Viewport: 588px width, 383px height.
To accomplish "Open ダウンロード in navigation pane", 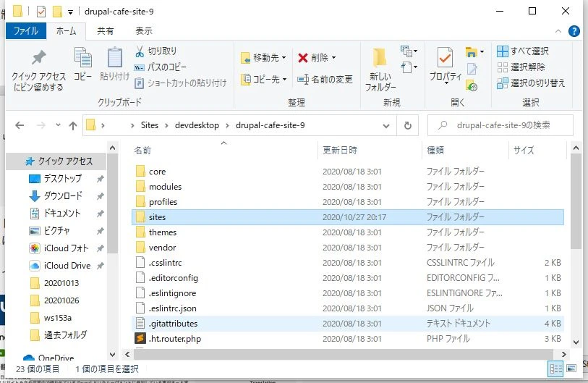I will (63, 196).
